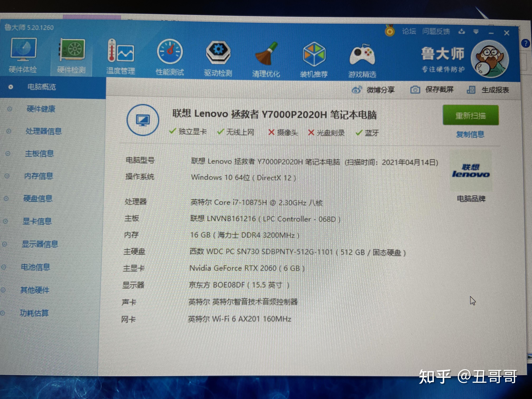
Task: Click the 16 GB DDR4 3200MHz memory text
Action: (245, 235)
